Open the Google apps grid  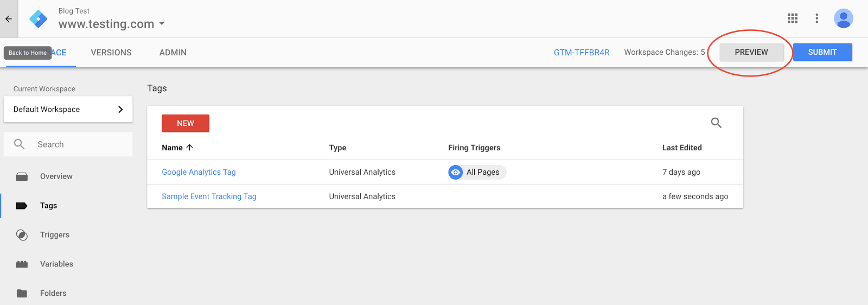tap(793, 18)
